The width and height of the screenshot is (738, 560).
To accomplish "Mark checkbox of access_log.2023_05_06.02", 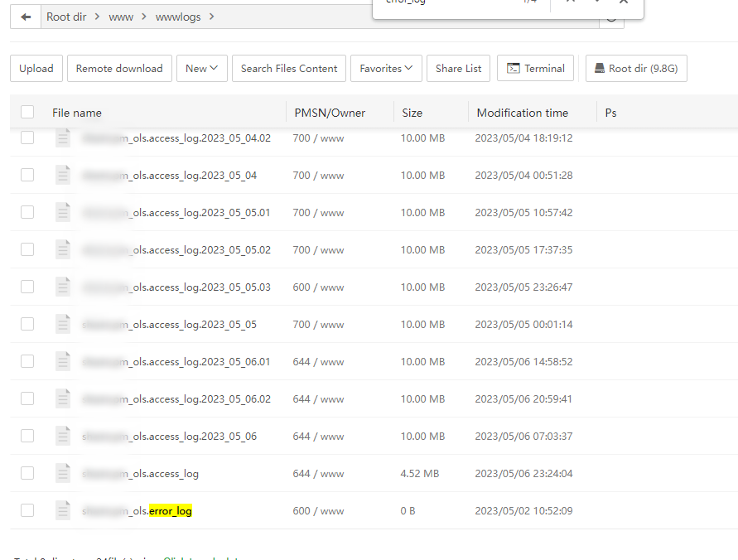I will (27, 398).
